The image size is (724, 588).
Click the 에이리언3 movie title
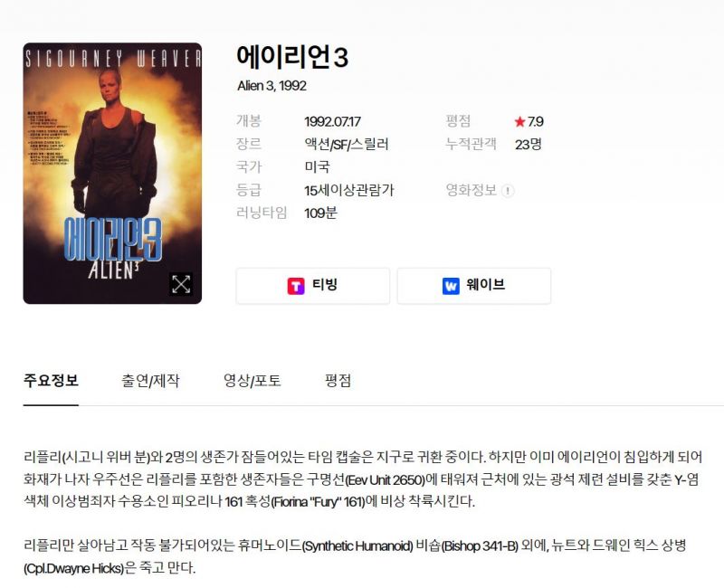(x=292, y=57)
